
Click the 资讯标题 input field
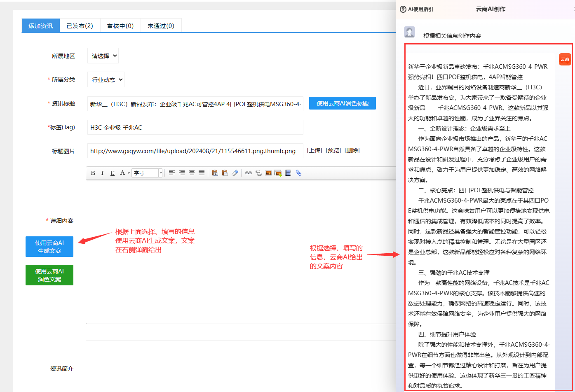click(x=195, y=104)
